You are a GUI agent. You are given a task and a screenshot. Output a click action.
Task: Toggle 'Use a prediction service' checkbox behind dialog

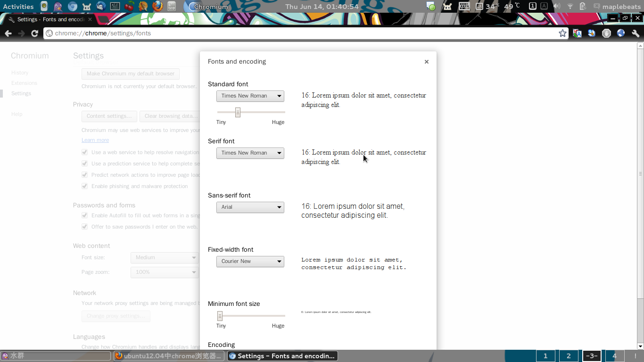tap(85, 164)
